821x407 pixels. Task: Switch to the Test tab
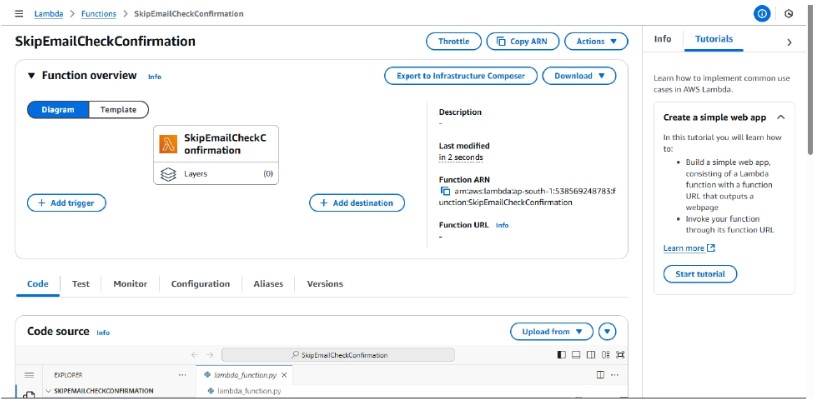81,284
